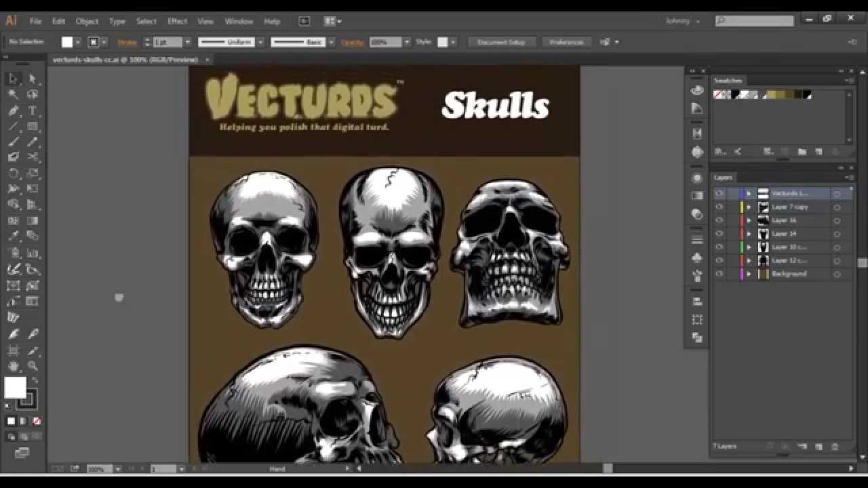Hide Layer 14 visibility eye
868x488 pixels.
pyautogui.click(x=719, y=234)
